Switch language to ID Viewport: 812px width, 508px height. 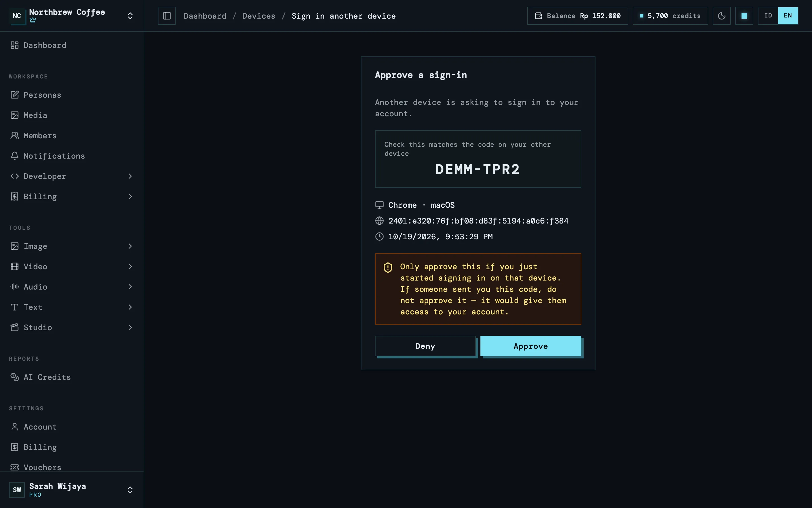tap(768, 16)
